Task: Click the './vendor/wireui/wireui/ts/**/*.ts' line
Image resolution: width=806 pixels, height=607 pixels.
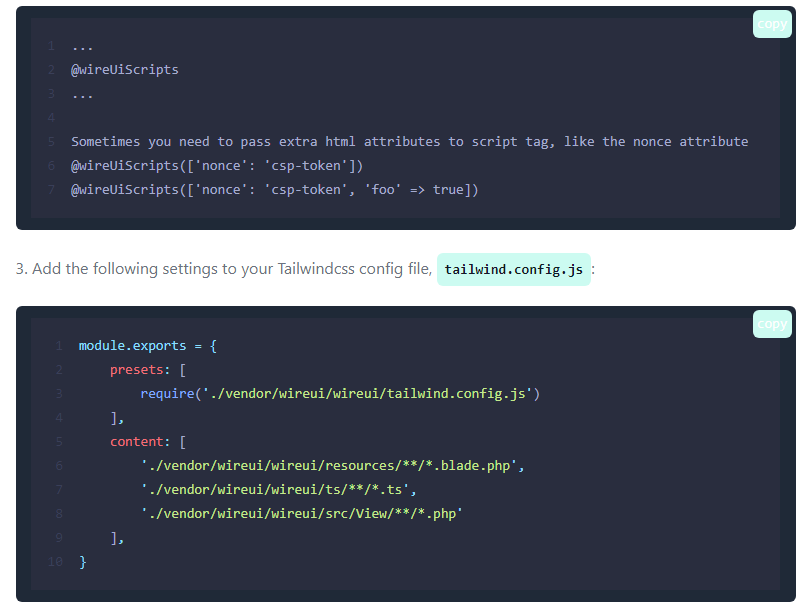Action: click(279, 489)
